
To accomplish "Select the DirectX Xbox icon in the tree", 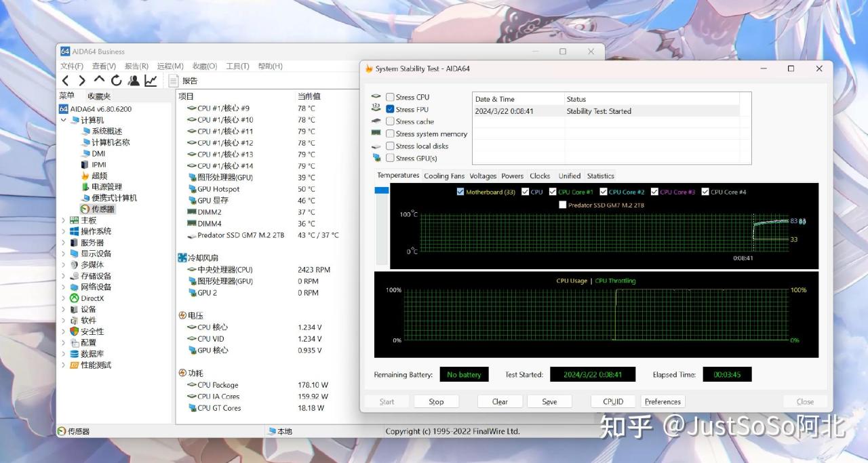I will (75, 298).
